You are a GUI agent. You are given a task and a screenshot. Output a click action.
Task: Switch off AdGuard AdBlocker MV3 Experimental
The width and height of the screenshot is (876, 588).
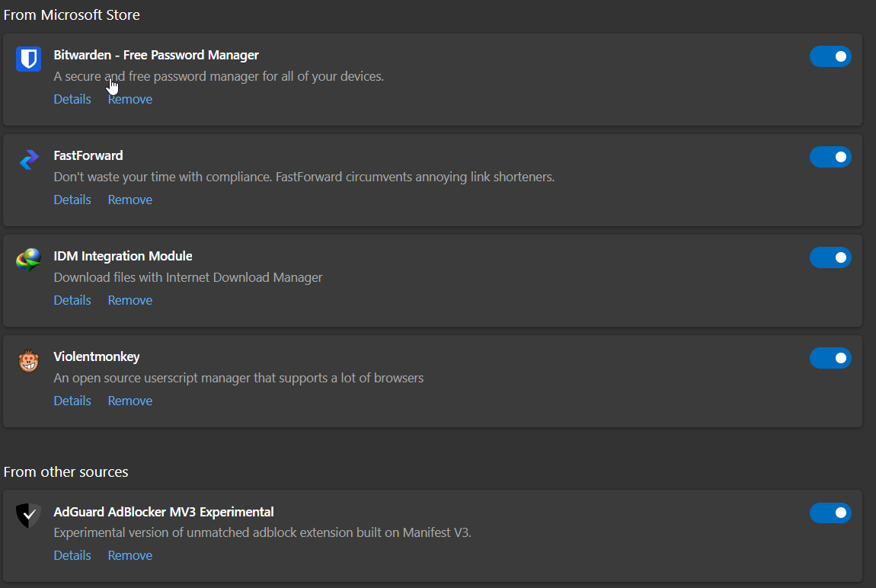(830, 513)
